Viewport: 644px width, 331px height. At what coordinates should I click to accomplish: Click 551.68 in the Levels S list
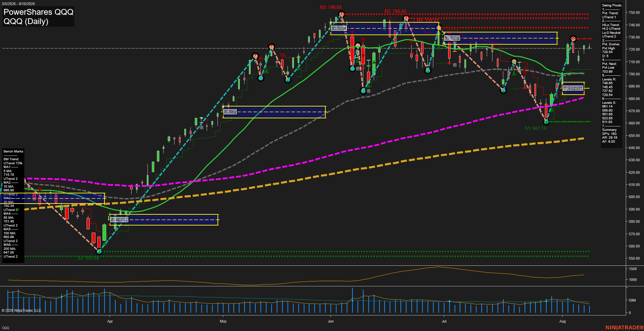click(607, 114)
